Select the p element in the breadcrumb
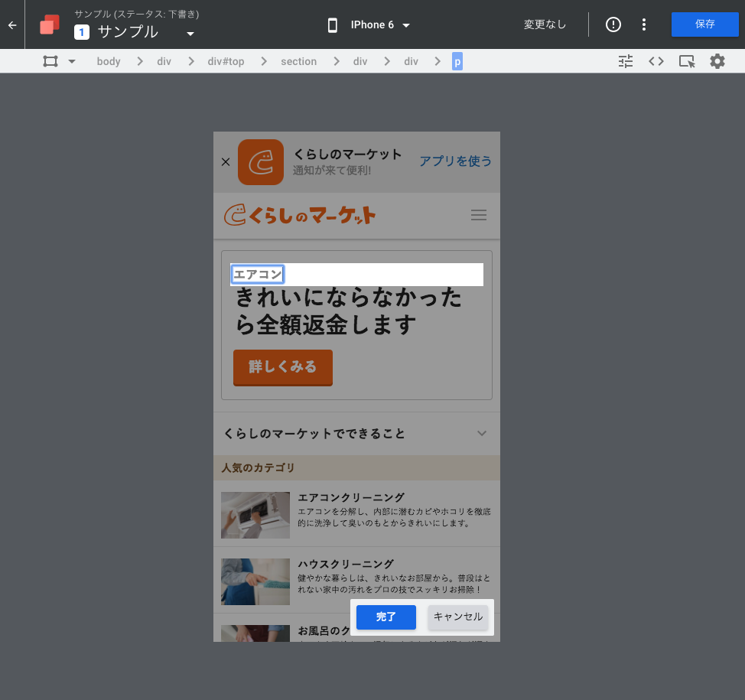This screenshot has height=700, width=745. [x=456, y=61]
